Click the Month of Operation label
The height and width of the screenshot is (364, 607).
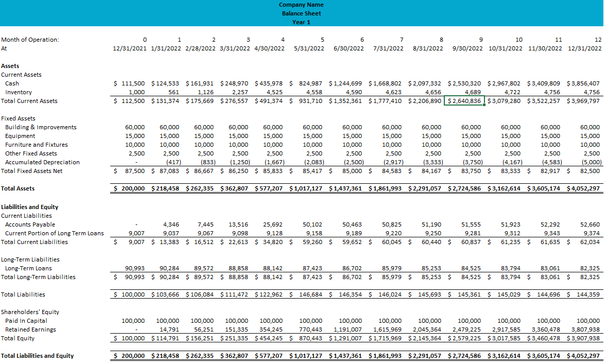[x=30, y=40]
